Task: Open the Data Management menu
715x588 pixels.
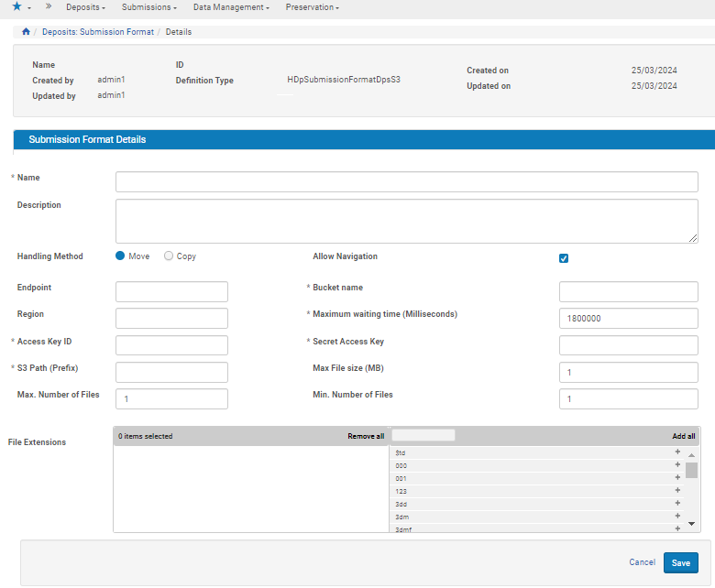Action: tap(231, 7)
